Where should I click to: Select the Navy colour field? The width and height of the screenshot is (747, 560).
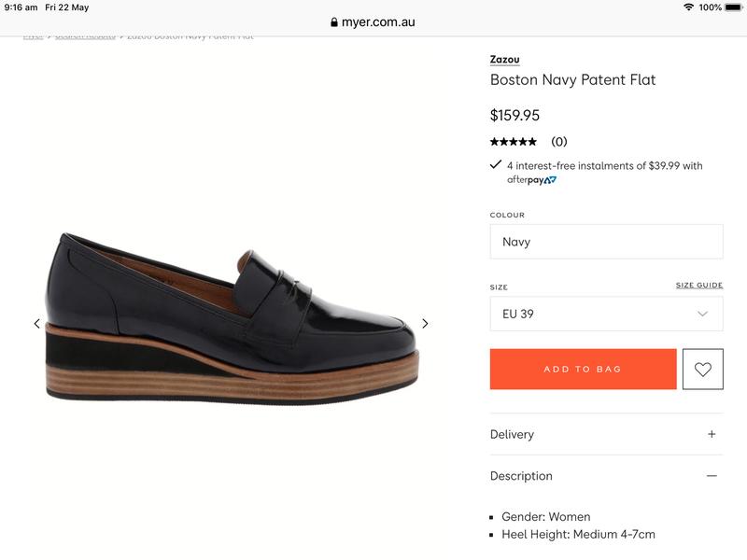[x=606, y=242]
